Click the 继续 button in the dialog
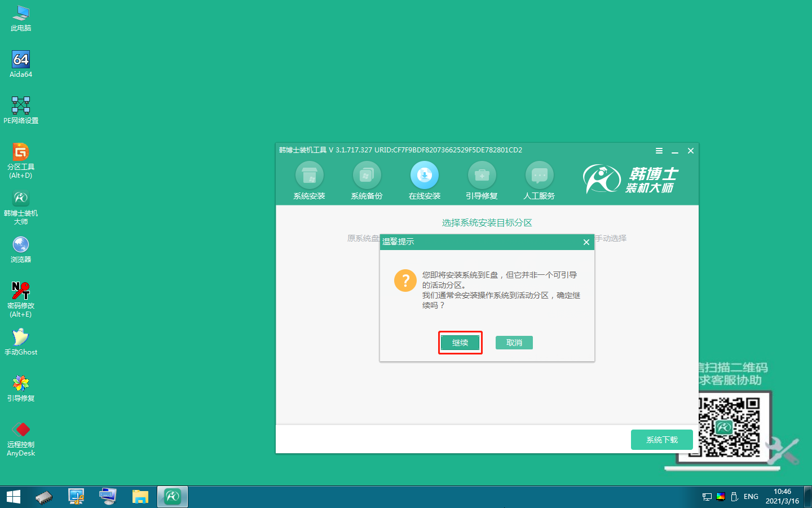812x508 pixels. (x=460, y=343)
